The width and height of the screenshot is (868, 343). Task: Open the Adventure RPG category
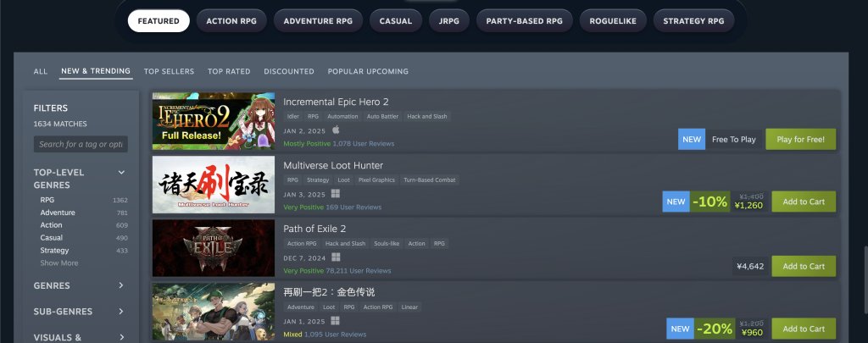click(318, 21)
